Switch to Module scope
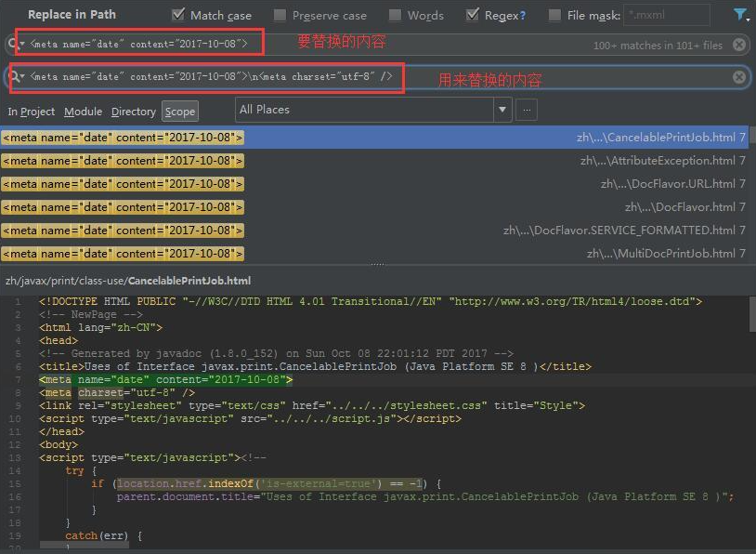This screenshot has width=756, height=554. pos(83,112)
